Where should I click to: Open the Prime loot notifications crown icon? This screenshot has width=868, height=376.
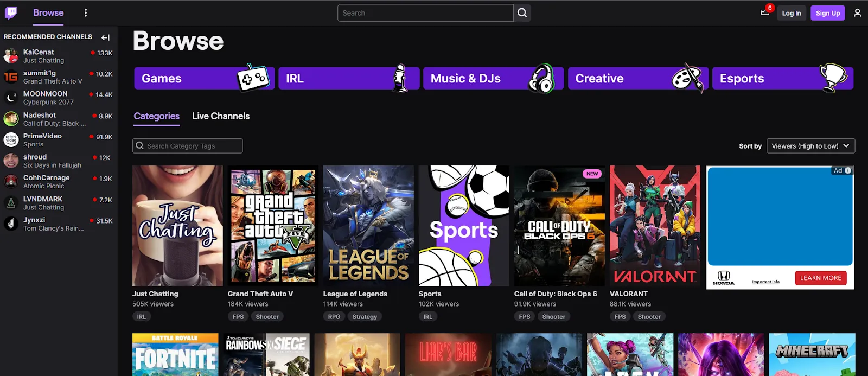point(765,13)
